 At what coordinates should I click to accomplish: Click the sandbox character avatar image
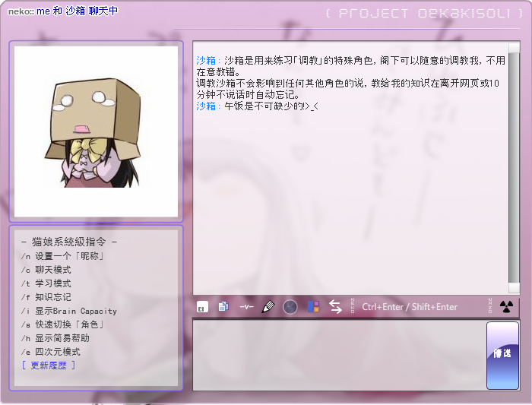(x=96, y=132)
